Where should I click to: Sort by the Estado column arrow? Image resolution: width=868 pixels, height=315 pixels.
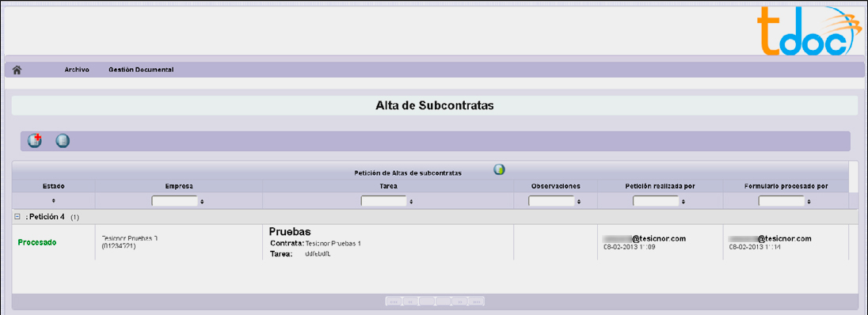click(x=53, y=201)
